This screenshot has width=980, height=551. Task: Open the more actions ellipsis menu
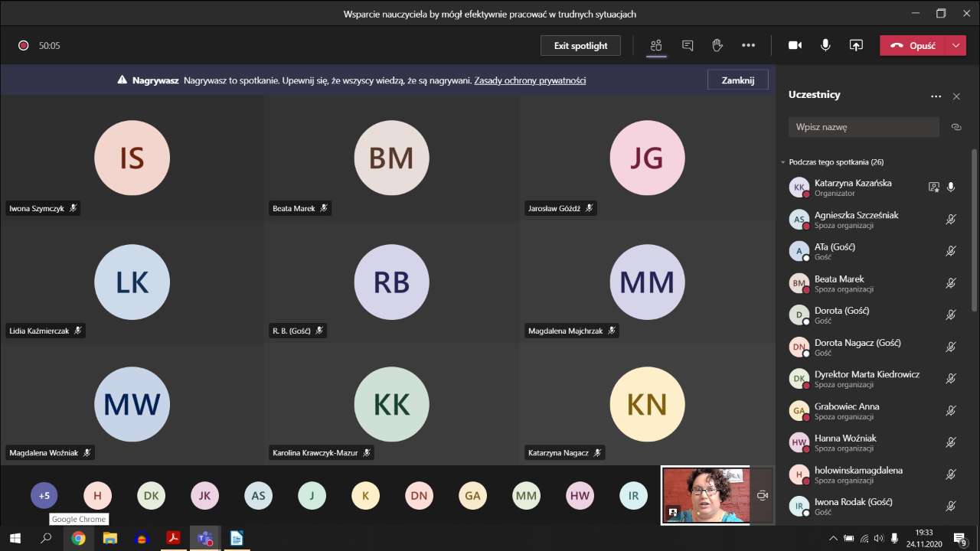point(748,46)
